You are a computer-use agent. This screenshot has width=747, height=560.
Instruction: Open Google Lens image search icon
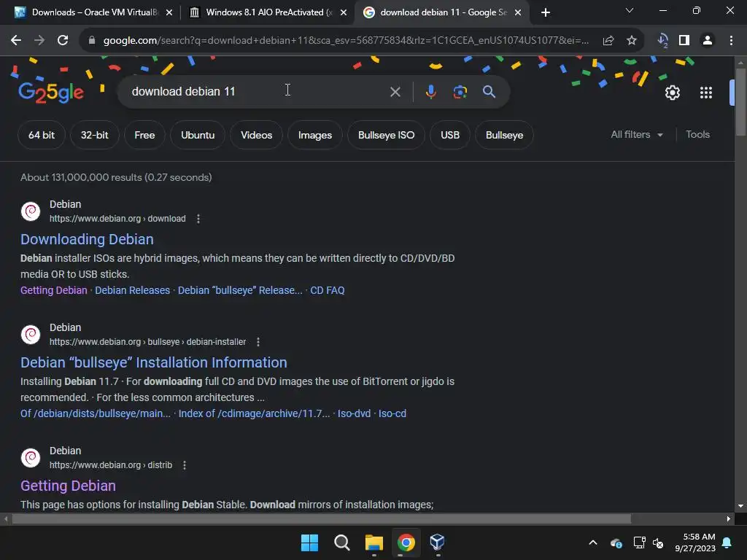[460, 91]
